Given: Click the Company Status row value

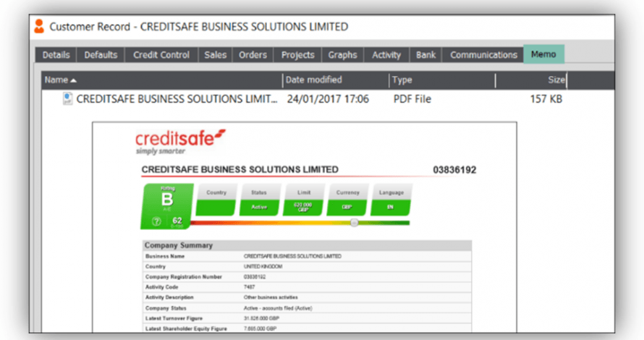Looking at the screenshot, I should tap(278, 308).
